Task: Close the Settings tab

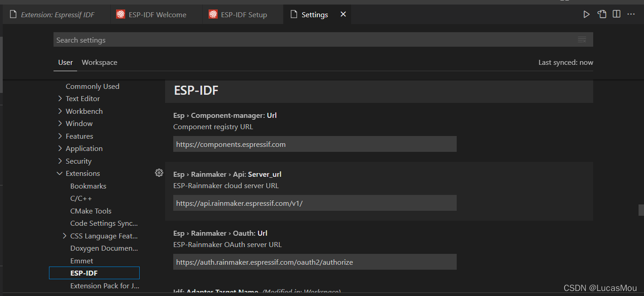Action: tap(343, 15)
